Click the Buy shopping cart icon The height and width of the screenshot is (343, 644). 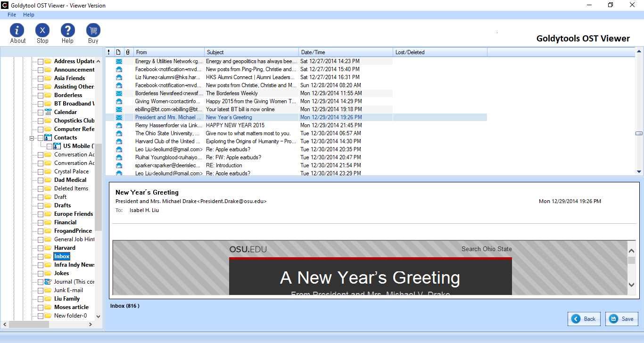click(93, 30)
